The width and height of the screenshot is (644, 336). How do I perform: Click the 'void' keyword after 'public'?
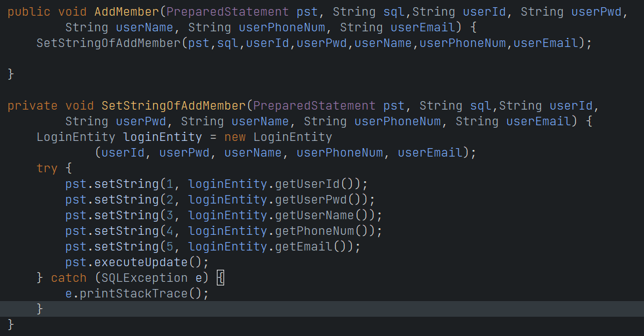[x=72, y=12]
